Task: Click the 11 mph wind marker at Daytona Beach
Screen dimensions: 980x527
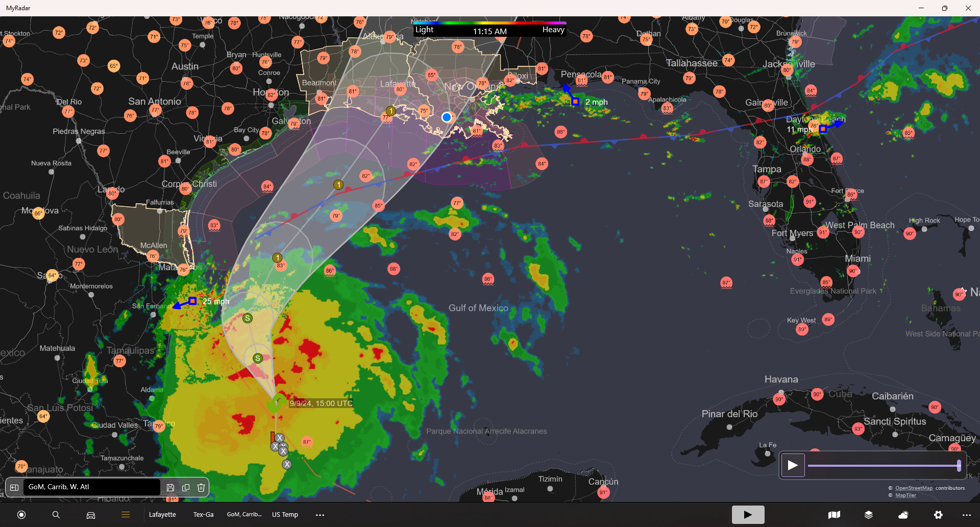Action: tap(822, 129)
